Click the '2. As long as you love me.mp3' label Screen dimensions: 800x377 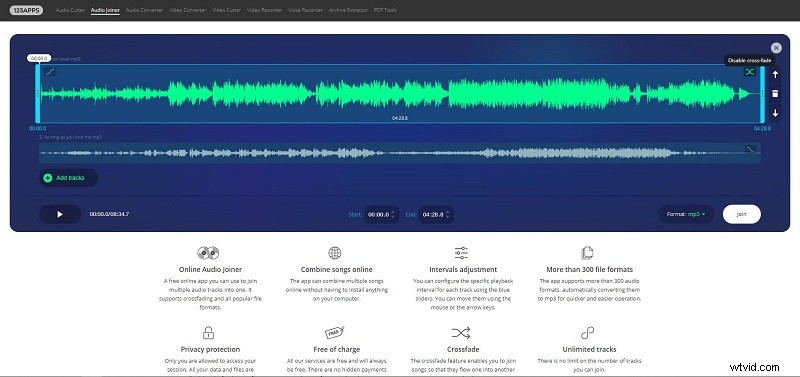[x=70, y=137]
